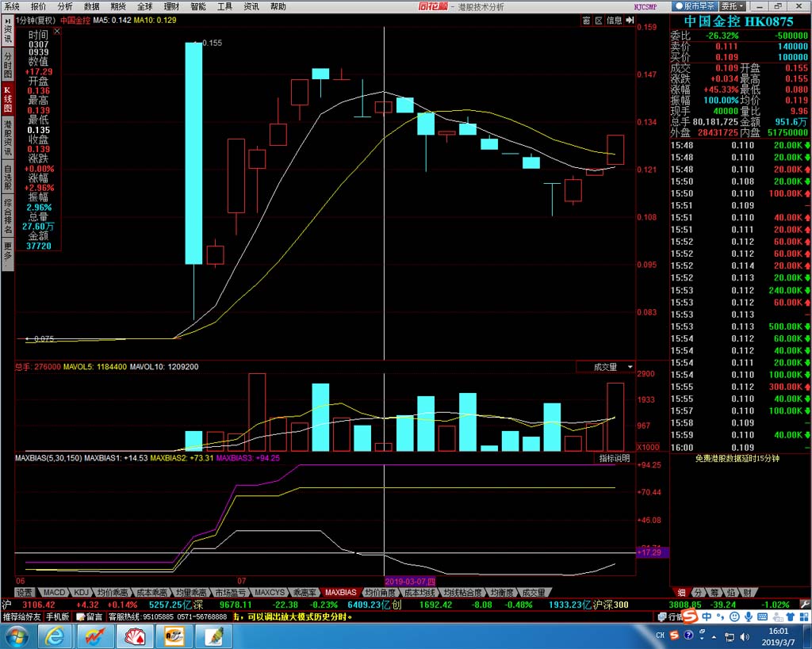812x649 pixels.
Task: Open the 工具 menu
Action: (x=224, y=6)
